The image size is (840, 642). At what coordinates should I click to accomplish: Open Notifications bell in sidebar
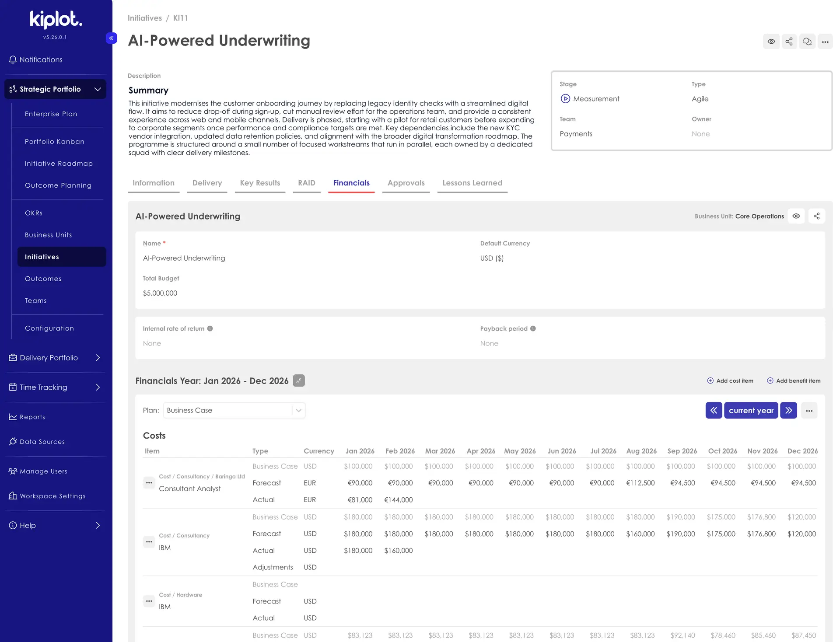pos(36,59)
